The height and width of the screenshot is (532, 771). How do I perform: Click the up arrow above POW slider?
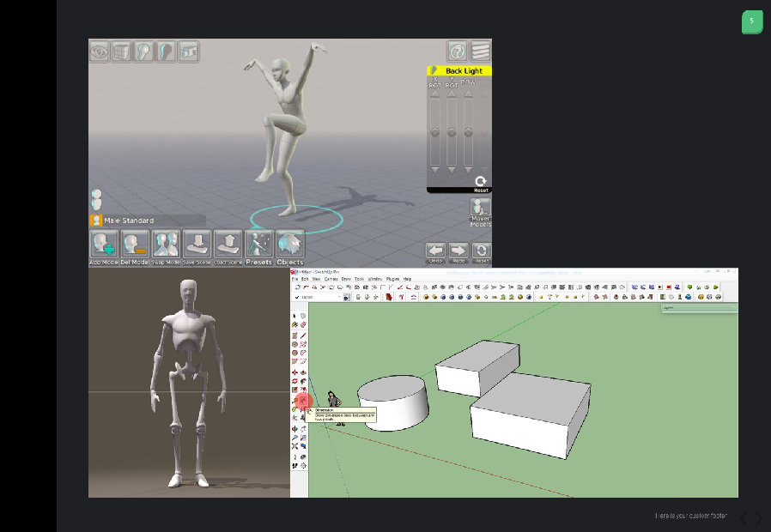pos(468,94)
